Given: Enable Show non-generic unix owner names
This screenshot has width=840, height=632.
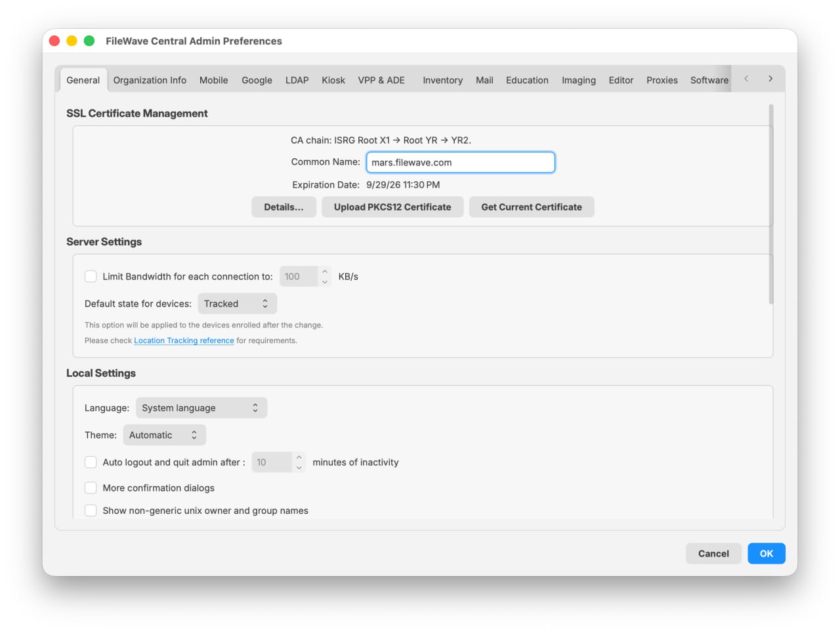Looking at the screenshot, I should click(91, 511).
